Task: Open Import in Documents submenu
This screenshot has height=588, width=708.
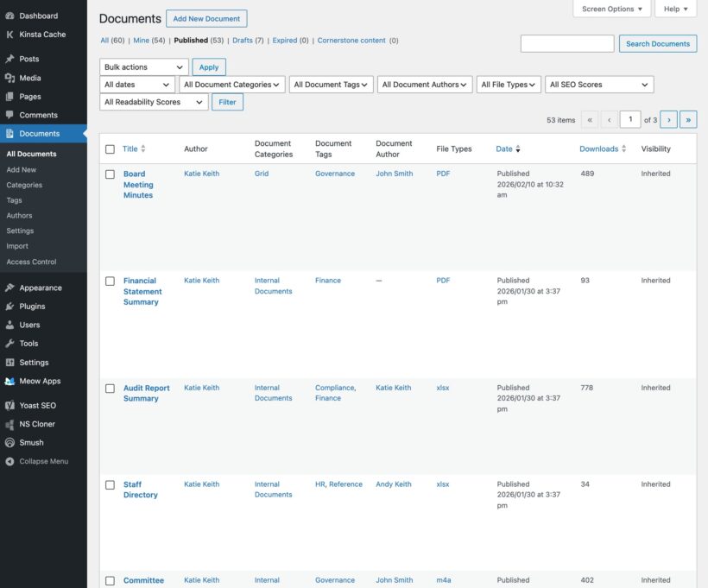Action: pos(17,246)
